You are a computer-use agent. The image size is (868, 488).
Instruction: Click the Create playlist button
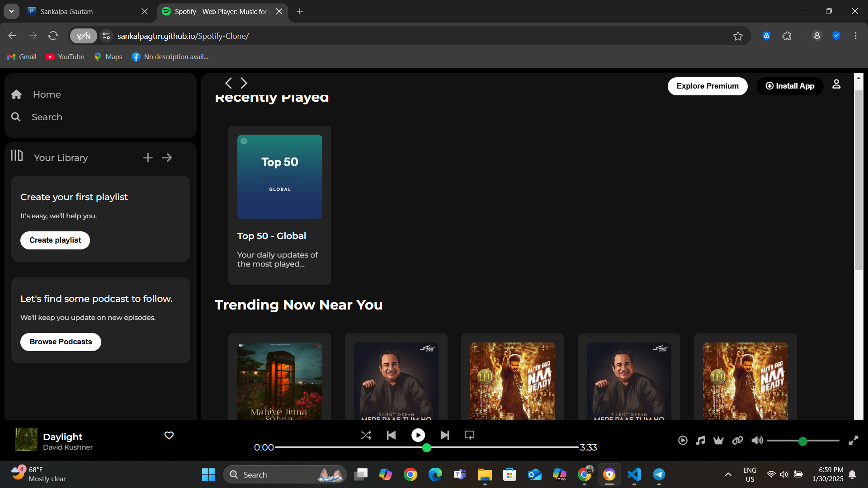[x=55, y=240]
